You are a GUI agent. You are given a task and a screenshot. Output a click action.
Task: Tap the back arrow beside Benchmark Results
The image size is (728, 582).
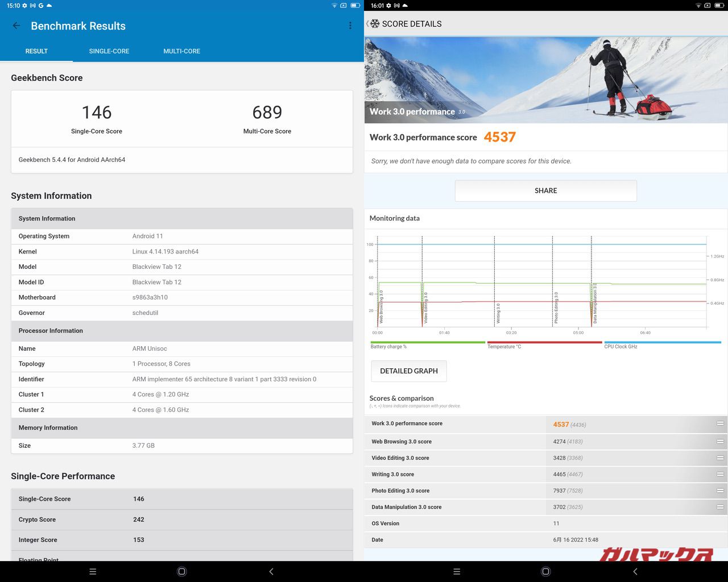tap(15, 26)
